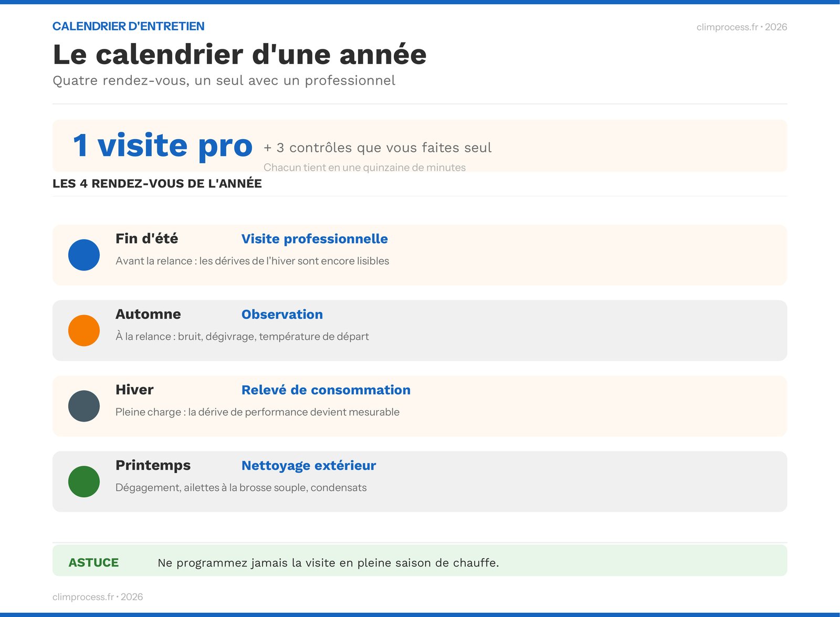Click subtitle 'Quatre rendez-vous, un seul avec un professionnel'
Screen dimensions: 840x617
[x=224, y=80]
